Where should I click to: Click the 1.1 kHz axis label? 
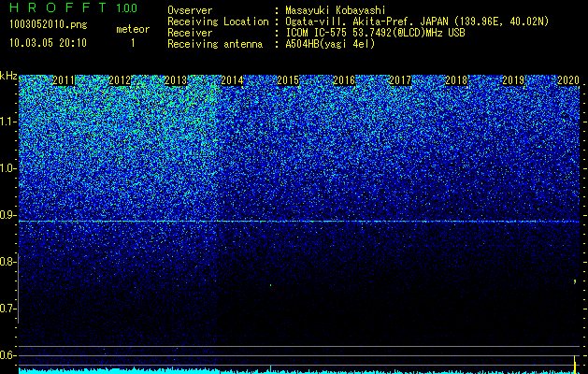(x=7, y=122)
